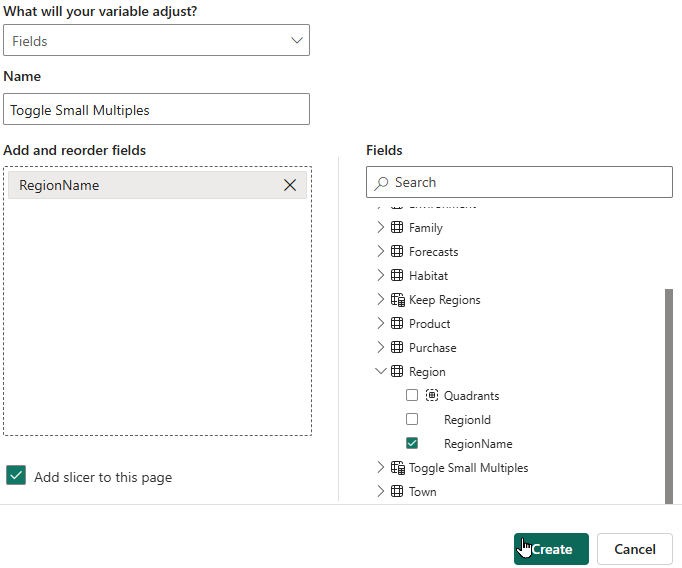Expand the Family table
This screenshot has height=568, width=682.
click(381, 227)
